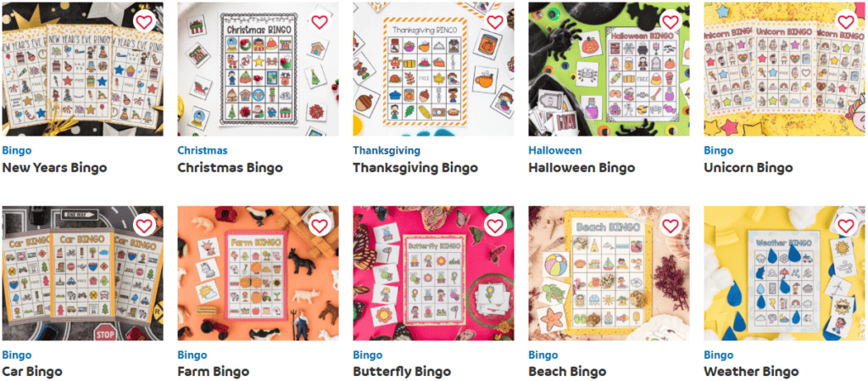Open the Christmas category link
This screenshot has height=381, width=868.
click(x=202, y=151)
